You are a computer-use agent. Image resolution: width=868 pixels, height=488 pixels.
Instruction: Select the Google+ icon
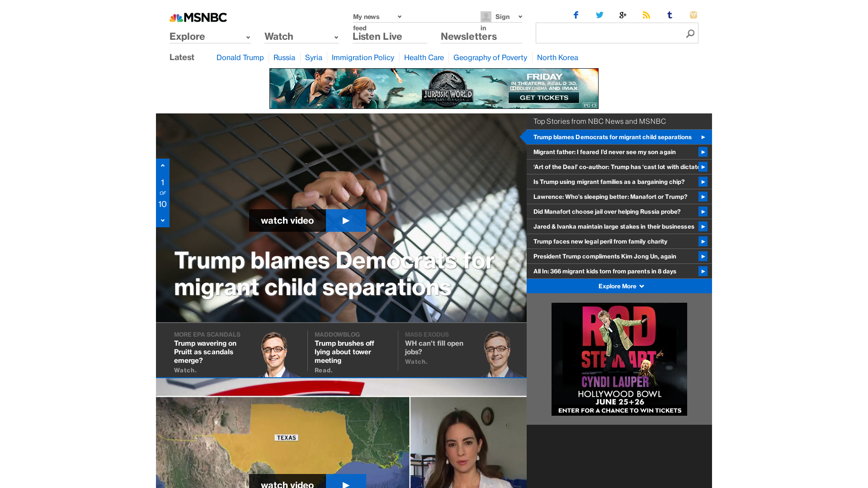pyautogui.click(x=623, y=15)
